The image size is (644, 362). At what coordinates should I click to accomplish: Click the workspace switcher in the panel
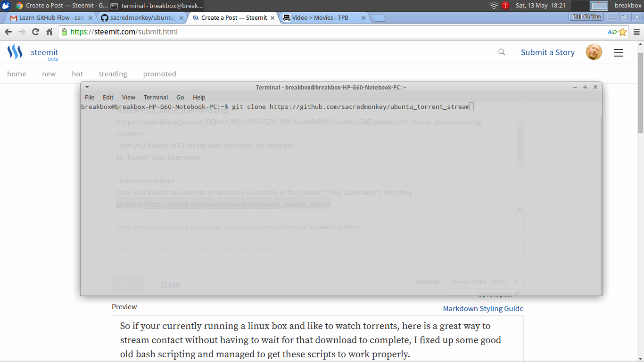[x=590, y=6]
